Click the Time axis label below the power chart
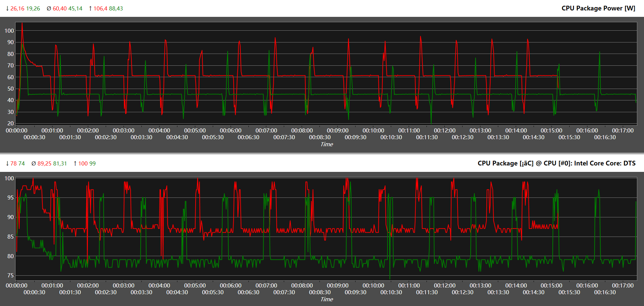The height and width of the screenshot is (306, 644). pos(327,144)
